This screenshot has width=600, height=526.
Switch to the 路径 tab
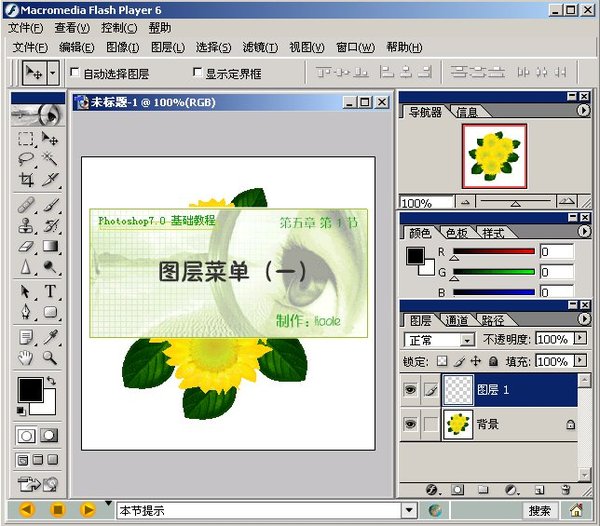coord(492,321)
